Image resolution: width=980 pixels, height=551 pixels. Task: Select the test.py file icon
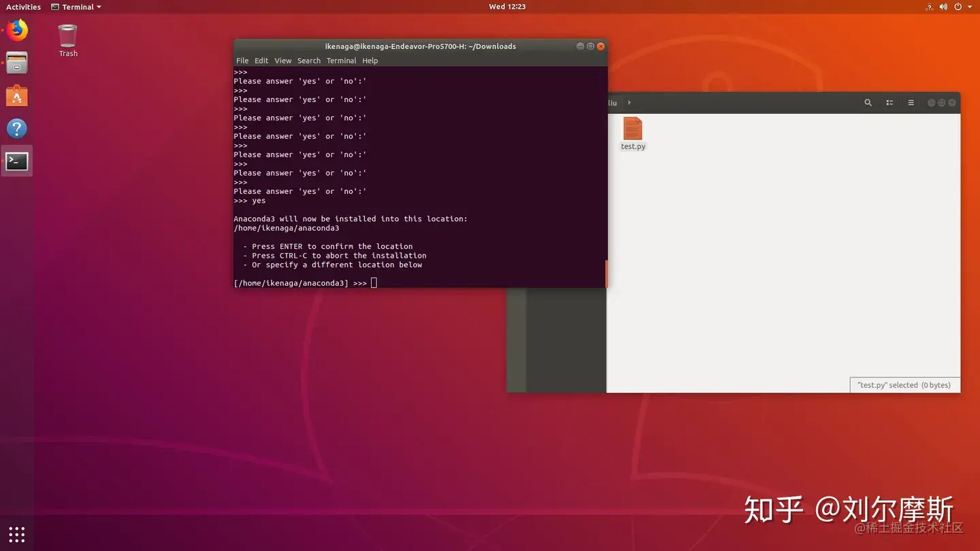(x=633, y=128)
